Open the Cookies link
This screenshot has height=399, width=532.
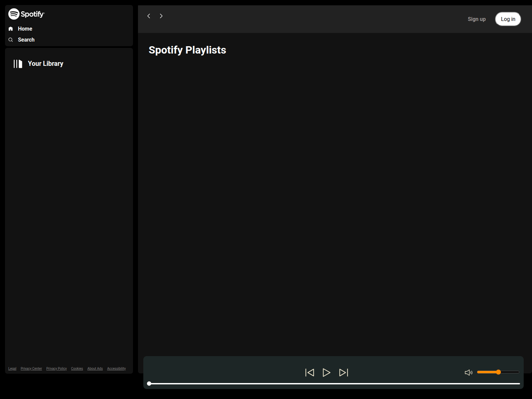click(77, 368)
